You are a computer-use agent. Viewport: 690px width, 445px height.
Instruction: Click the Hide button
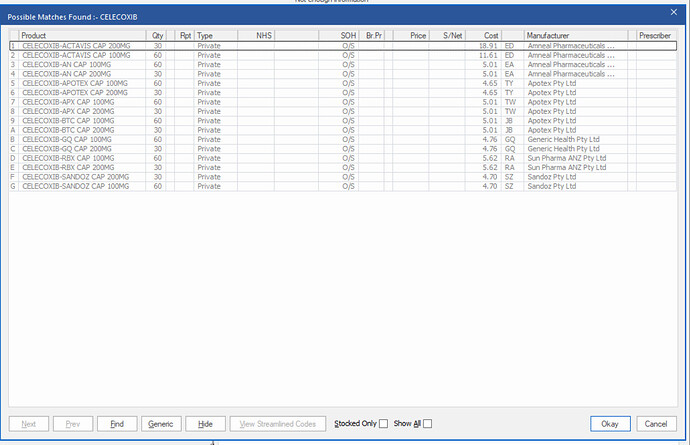click(206, 424)
